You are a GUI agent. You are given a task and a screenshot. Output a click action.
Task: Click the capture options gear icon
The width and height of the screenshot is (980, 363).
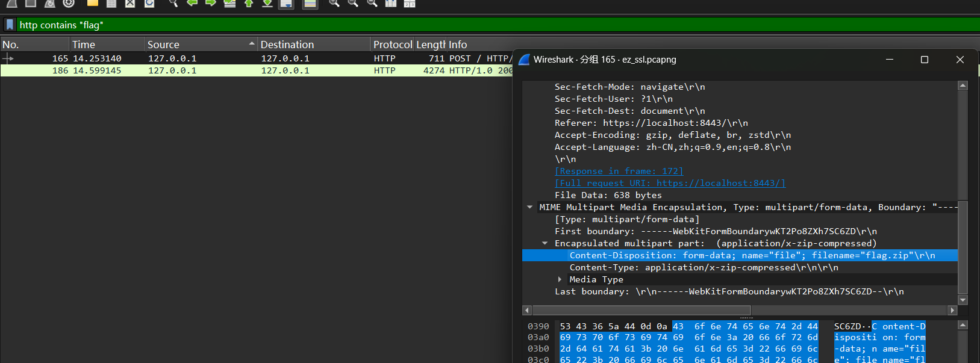pyautogui.click(x=69, y=3)
